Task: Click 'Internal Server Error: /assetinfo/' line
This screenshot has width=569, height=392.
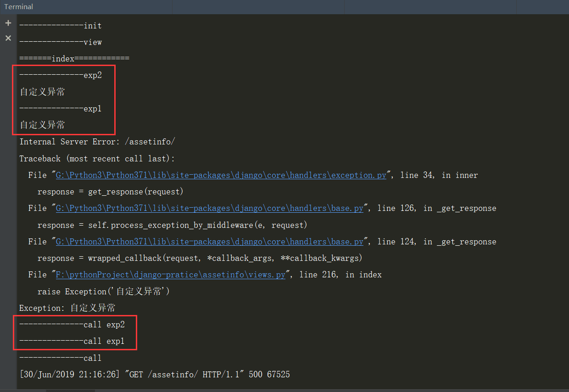Action: pos(97,142)
